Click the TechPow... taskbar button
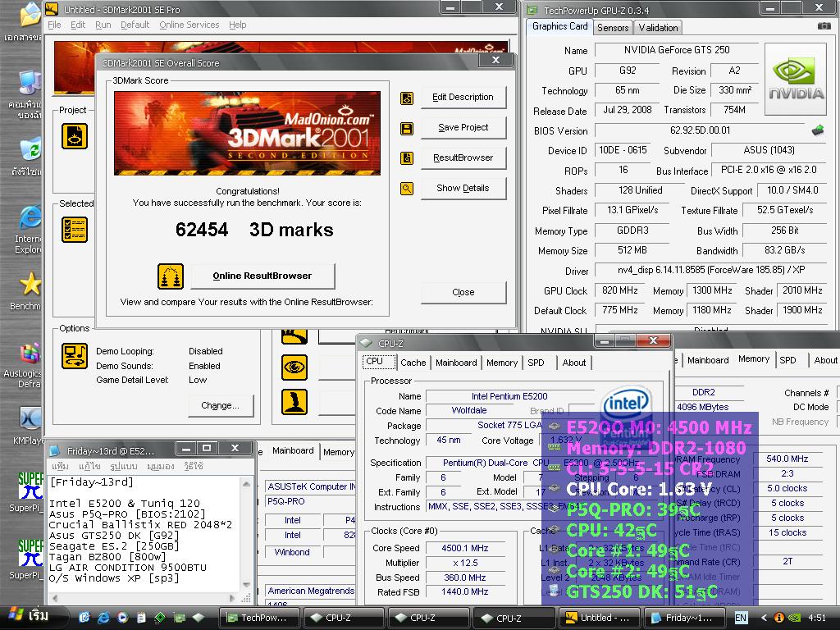Screen dimensions: 840x630 click(259, 618)
